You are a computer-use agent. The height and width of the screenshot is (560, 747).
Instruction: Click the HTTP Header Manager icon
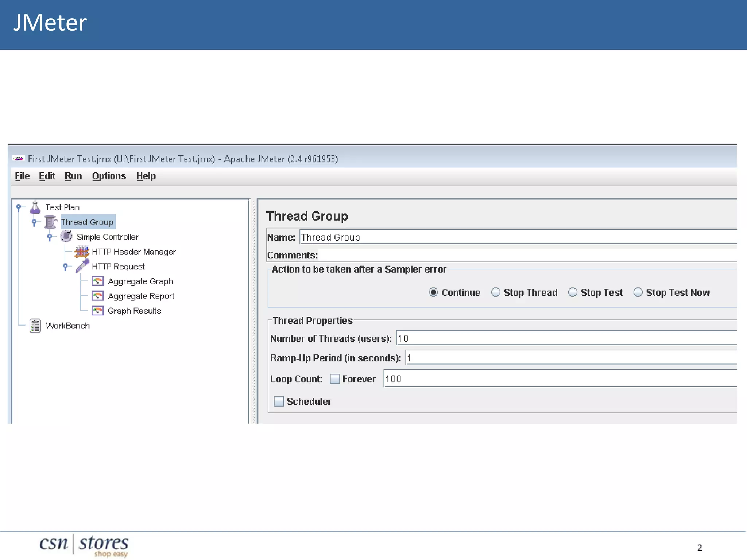click(x=82, y=252)
